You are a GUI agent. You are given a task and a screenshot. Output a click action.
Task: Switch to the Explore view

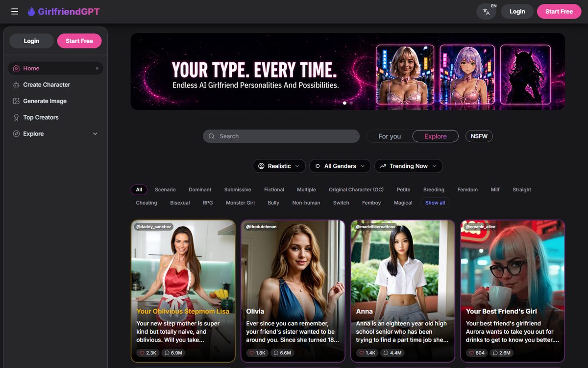[436, 136]
